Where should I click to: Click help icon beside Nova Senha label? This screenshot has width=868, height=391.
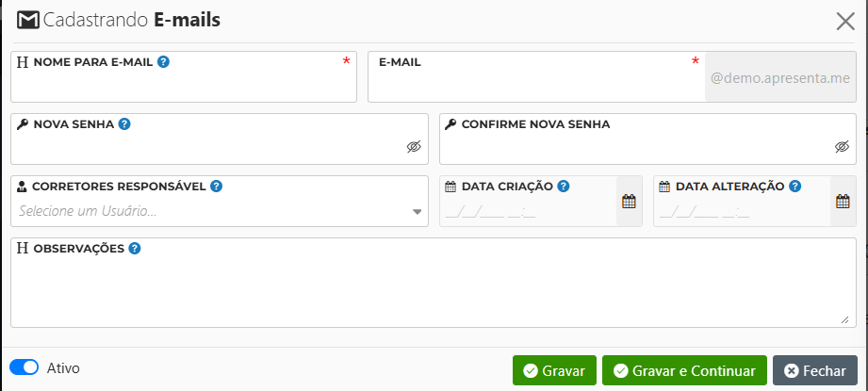click(x=124, y=123)
